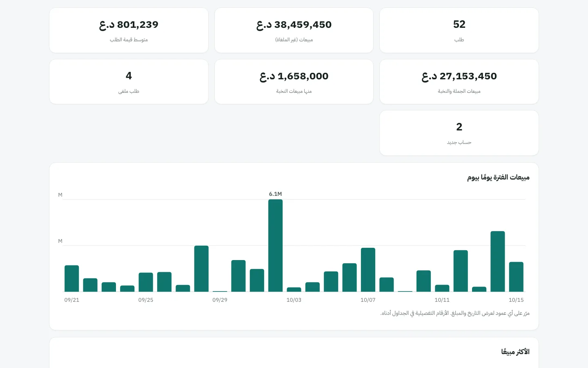Viewport: 588px width, 368px height.
Task: Click the مبيعات الفترة يومًا بيوم chart heading
Action: click(x=498, y=177)
